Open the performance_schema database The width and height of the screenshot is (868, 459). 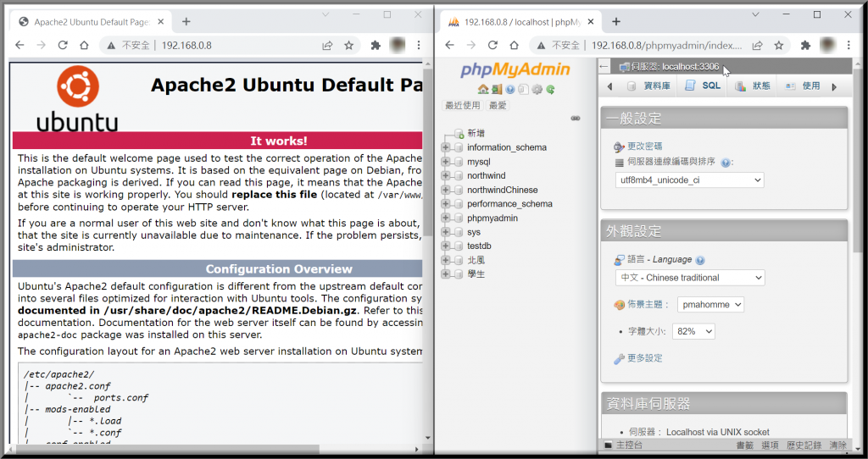pos(509,203)
